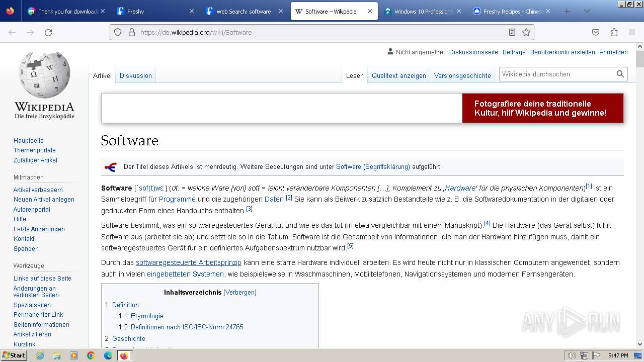
Task: Open File Explorer folder icon in taskbar
Action: point(57,355)
